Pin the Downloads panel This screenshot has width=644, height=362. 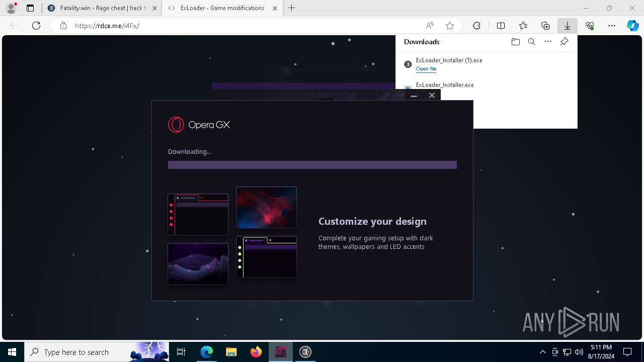tap(564, 42)
